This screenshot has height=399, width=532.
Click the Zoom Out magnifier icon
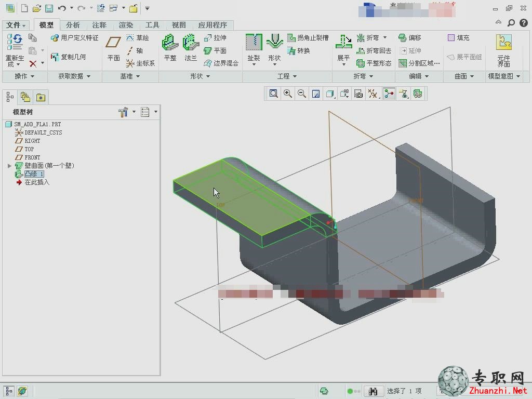(x=302, y=94)
